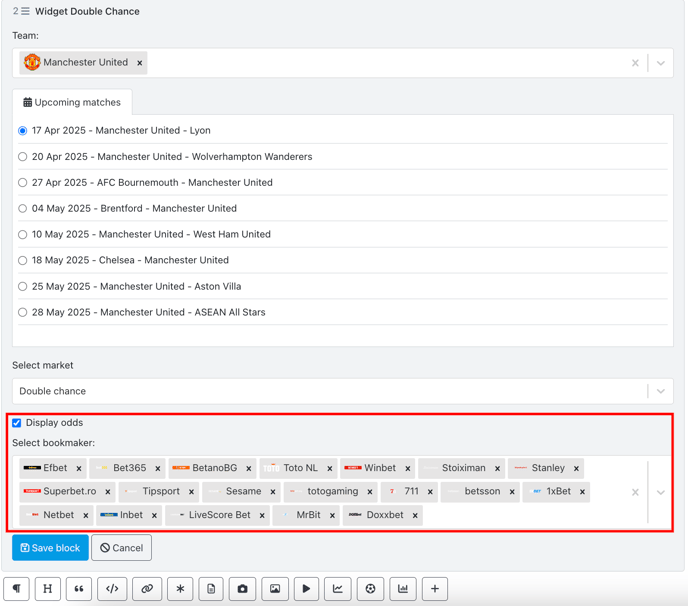Insert the line chart widget icon
This screenshot has height=606, width=688.
pyautogui.click(x=338, y=588)
